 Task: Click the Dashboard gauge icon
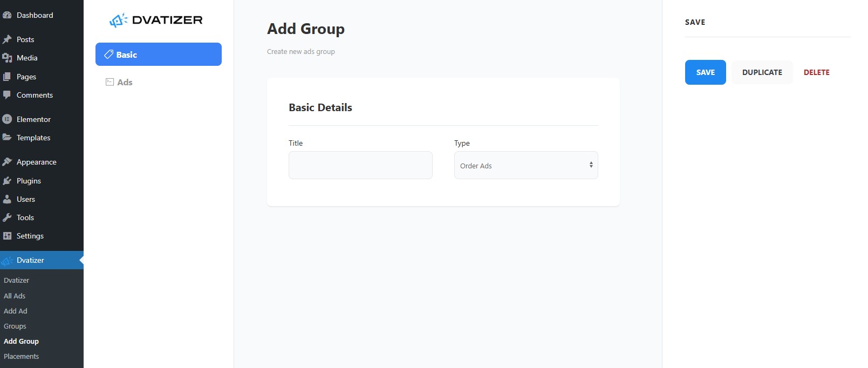click(7, 15)
